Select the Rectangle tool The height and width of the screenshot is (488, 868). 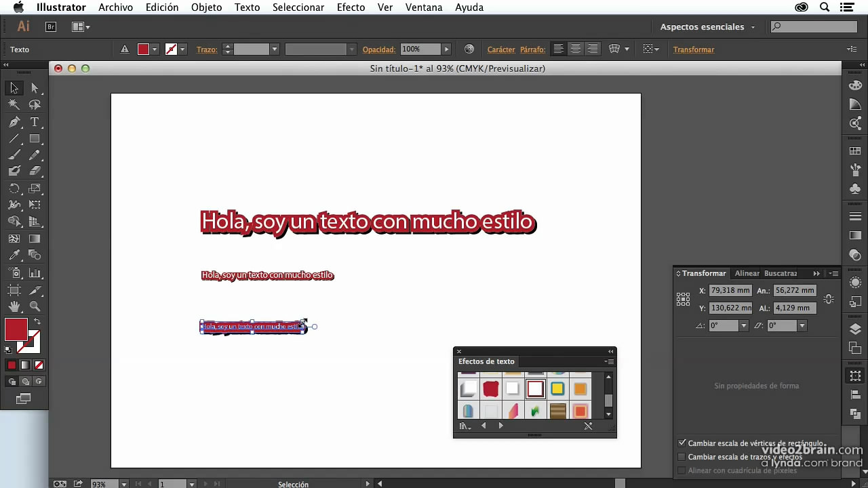point(35,138)
